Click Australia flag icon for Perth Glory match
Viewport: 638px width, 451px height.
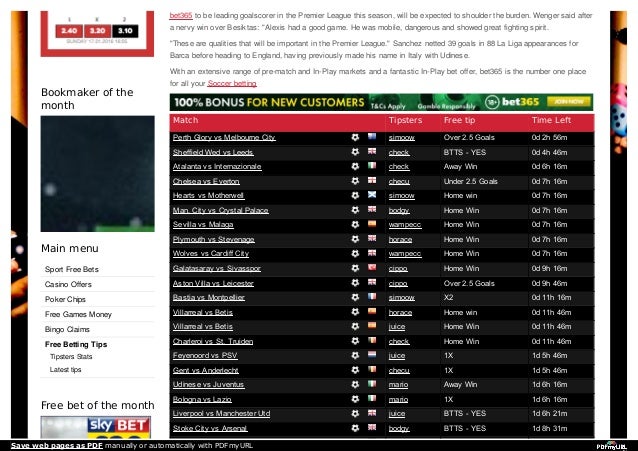click(372, 137)
